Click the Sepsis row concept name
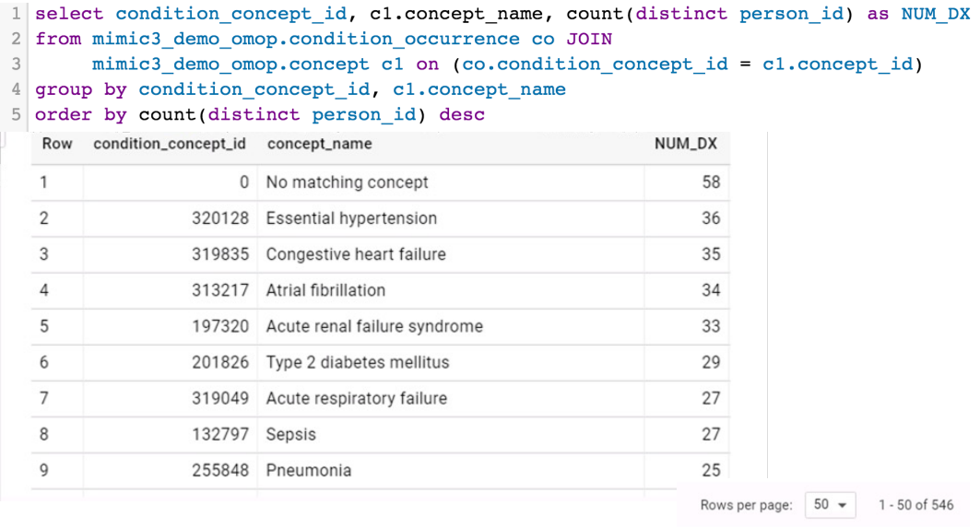 291,434
